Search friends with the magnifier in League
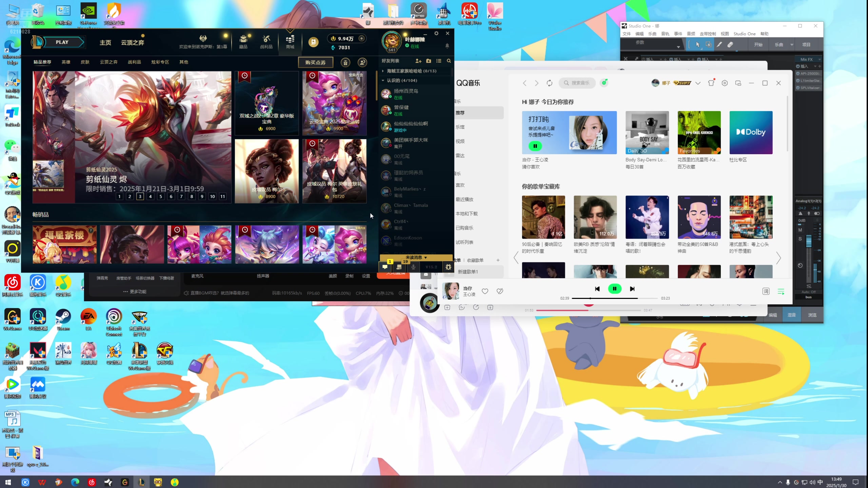Viewport: 868px width, 488px height. (449, 61)
